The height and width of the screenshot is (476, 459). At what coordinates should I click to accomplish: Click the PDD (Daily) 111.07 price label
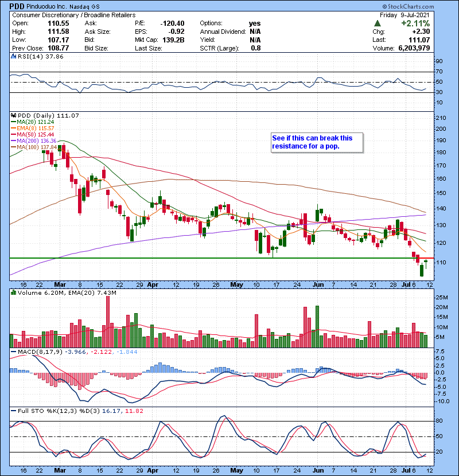coord(48,115)
